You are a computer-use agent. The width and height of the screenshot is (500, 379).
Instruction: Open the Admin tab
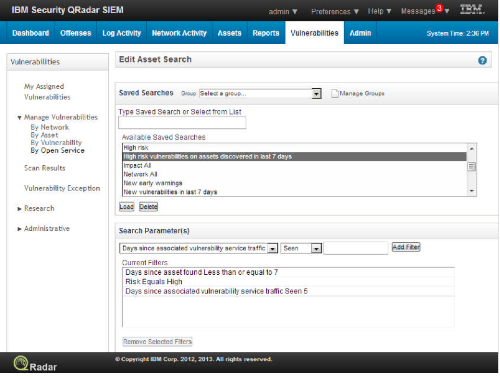[360, 33]
